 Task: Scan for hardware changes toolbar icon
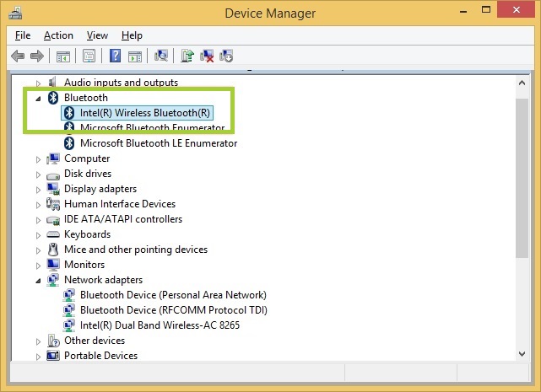coord(160,56)
